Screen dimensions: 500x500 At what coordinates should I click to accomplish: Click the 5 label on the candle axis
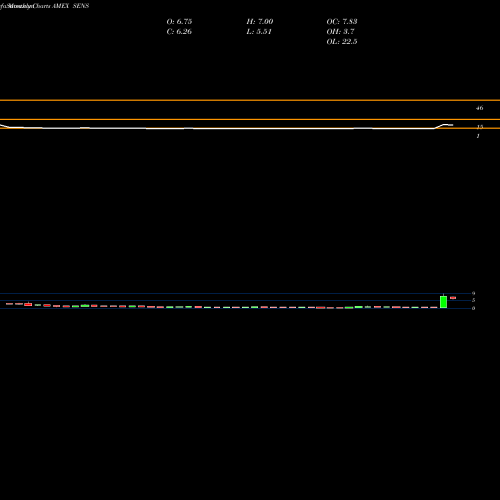click(x=473, y=300)
